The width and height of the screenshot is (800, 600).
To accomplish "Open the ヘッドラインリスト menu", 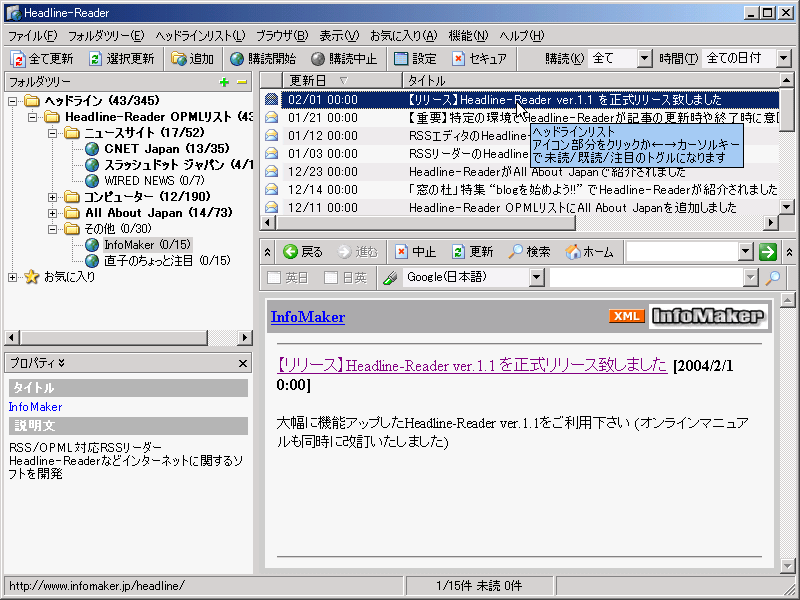I will coord(200,36).
